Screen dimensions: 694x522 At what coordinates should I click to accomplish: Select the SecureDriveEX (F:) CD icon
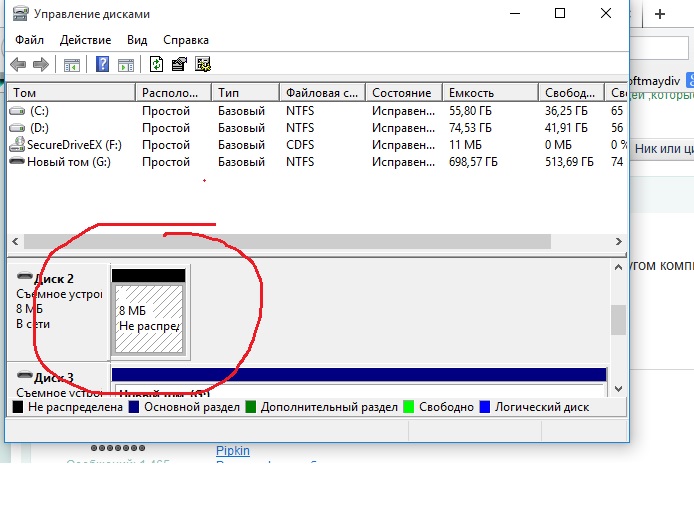(x=17, y=144)
